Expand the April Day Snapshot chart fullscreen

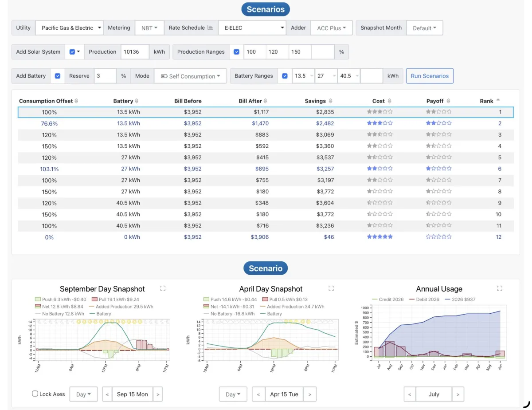tap(331, 288)
